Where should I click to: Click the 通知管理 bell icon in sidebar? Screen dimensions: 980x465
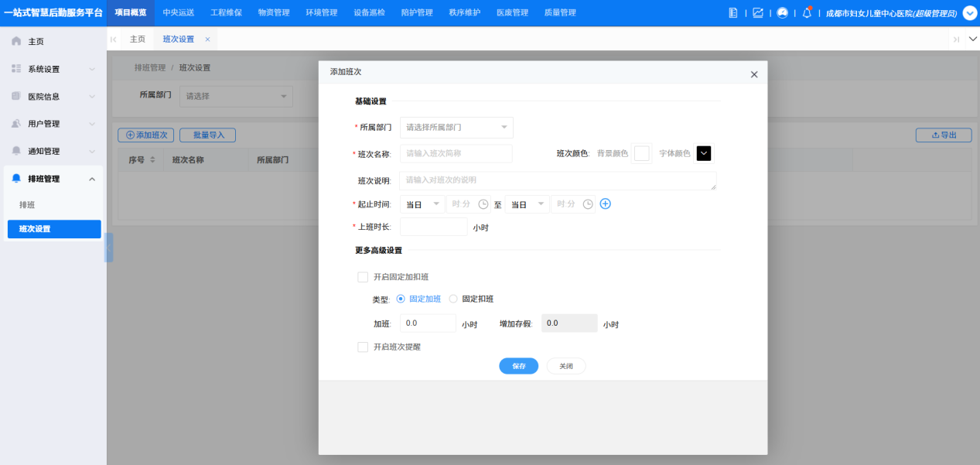pyautogui.click(x=16, y=151)
